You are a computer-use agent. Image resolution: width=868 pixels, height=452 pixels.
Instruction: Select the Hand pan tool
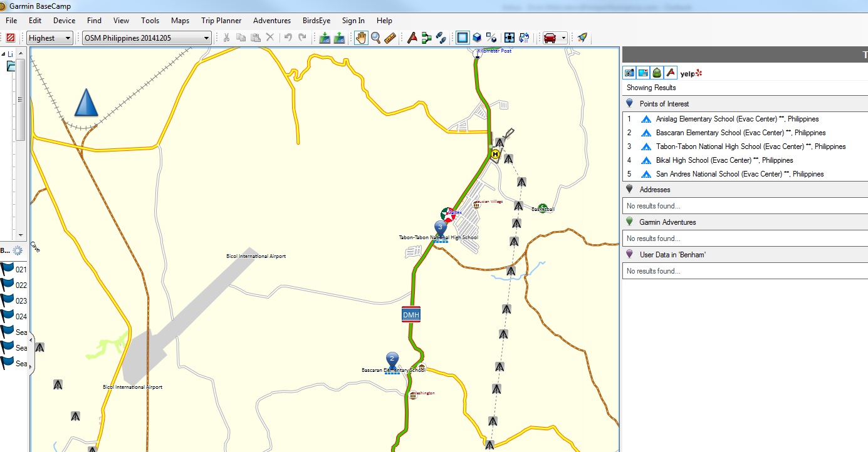coord(361,38)
